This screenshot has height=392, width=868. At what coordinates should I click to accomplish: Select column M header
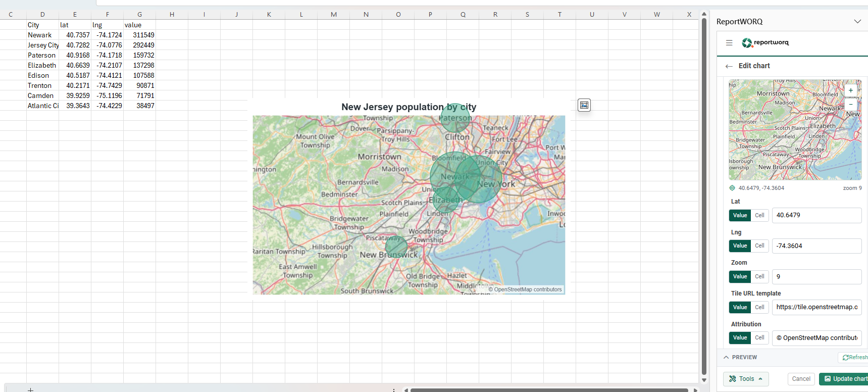[334, 15]
